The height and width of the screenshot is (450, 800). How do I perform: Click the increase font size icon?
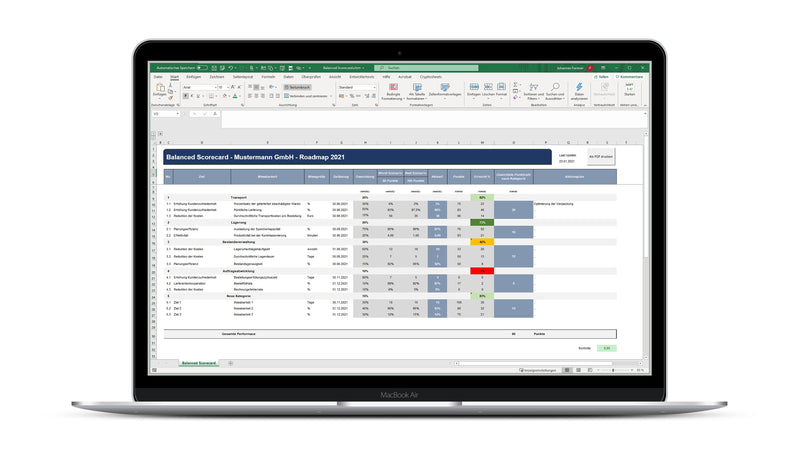233,87
